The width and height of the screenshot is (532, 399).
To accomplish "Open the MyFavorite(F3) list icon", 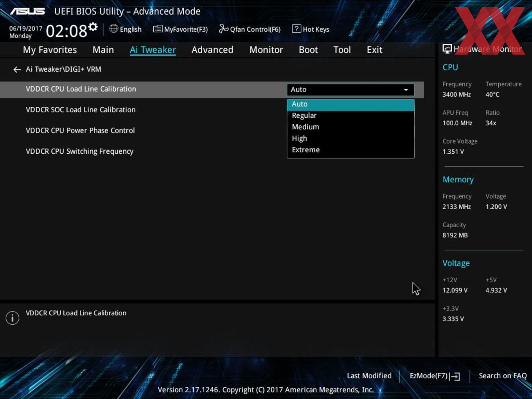I will pyautogui.click(x=158, y=29).
